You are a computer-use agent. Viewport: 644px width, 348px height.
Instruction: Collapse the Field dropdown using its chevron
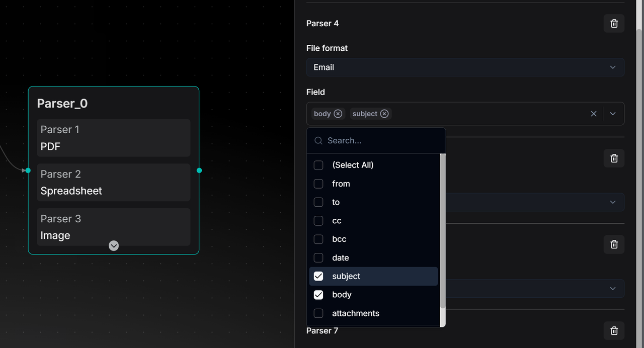(613, 114)
